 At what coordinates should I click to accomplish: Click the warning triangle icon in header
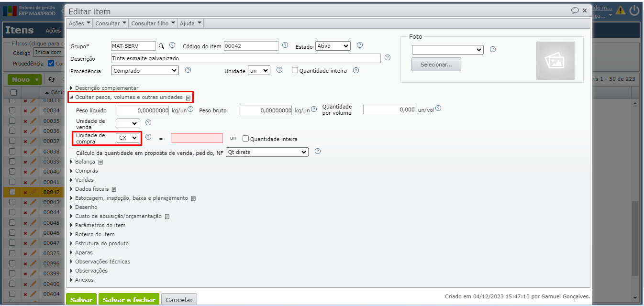point(621,10)
